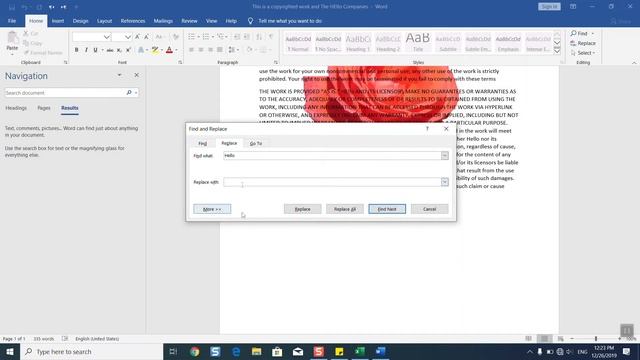The image size is (640, 360).
Task: Align text right in Paragraph group
Action: pyautogui.click(x=210, y=50)
